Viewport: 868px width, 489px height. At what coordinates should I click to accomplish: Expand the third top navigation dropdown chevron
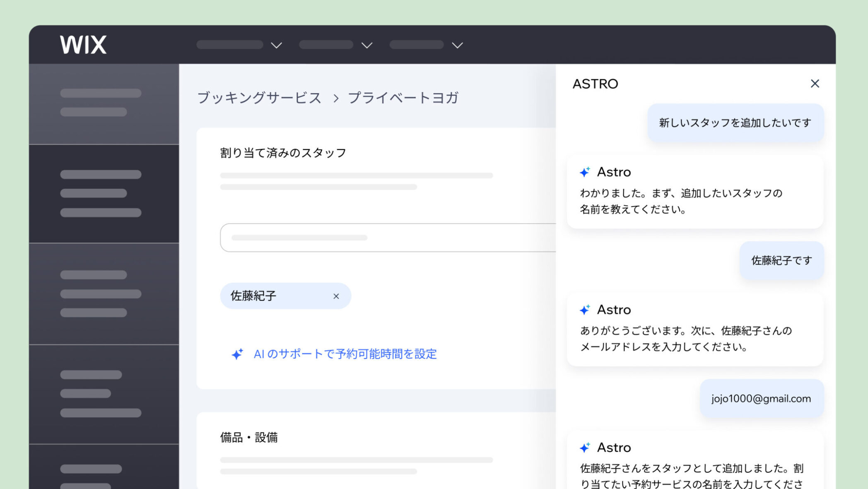point(457,45)
